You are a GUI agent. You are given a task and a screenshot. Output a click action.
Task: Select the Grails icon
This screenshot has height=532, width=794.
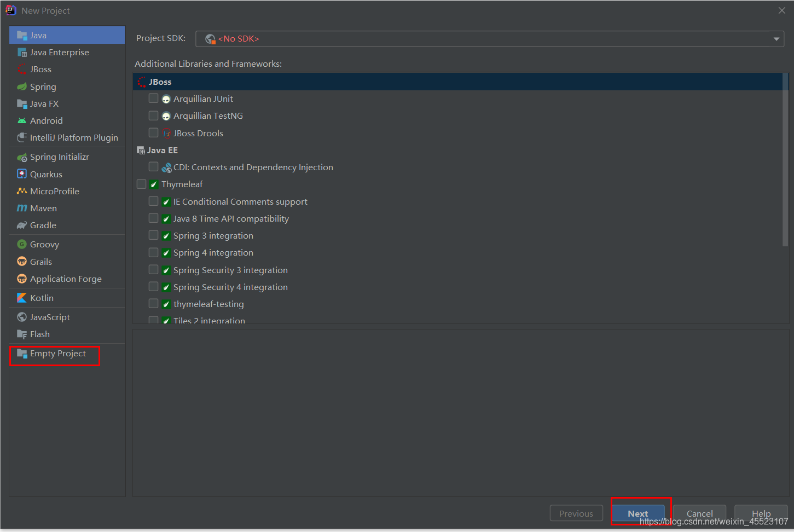coord(22,262)
